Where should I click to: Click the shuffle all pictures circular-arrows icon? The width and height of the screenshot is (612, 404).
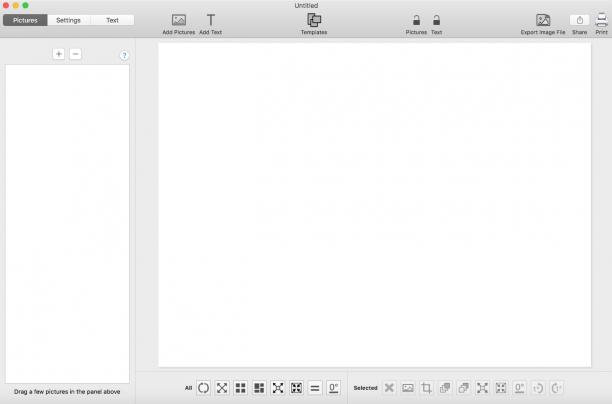click(x=203, y=388)
